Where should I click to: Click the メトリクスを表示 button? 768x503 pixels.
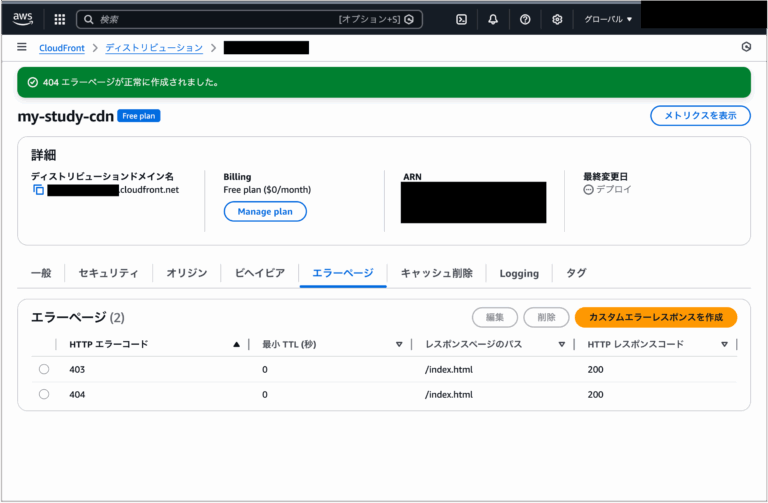tap(700, 116)
